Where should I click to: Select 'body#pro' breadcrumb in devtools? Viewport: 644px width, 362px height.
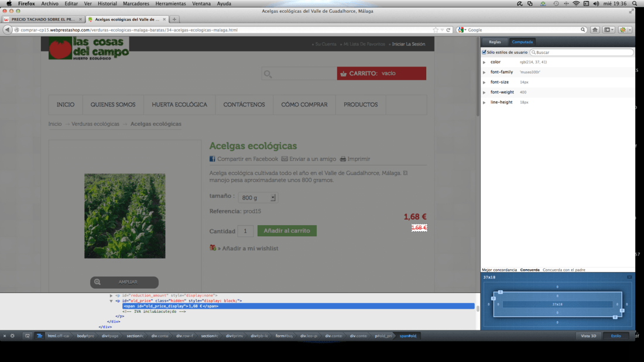(85, 336)
